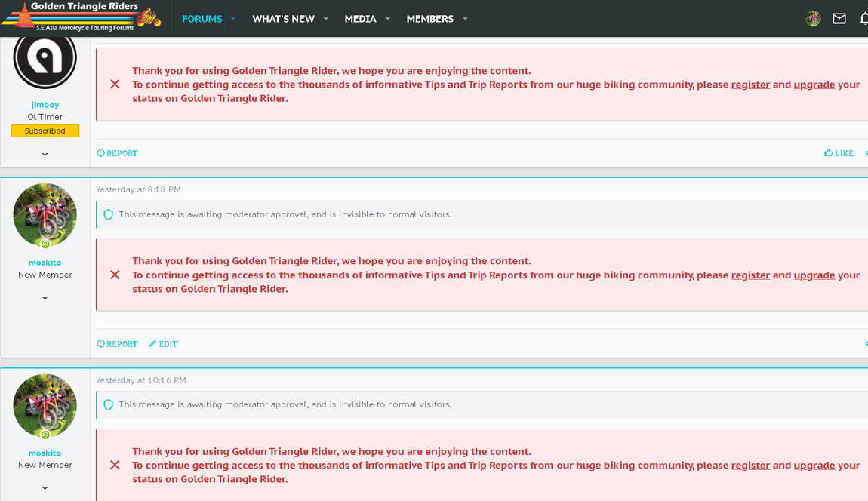The image size is (868, 501).
Task: Expand the Members dropdown arrow
Action: 465,19
